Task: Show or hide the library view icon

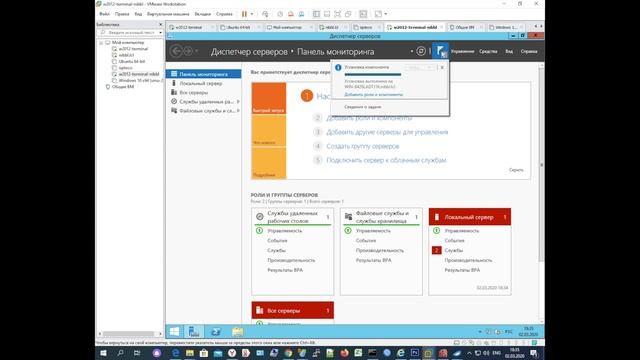Action: tap(316, 14)
